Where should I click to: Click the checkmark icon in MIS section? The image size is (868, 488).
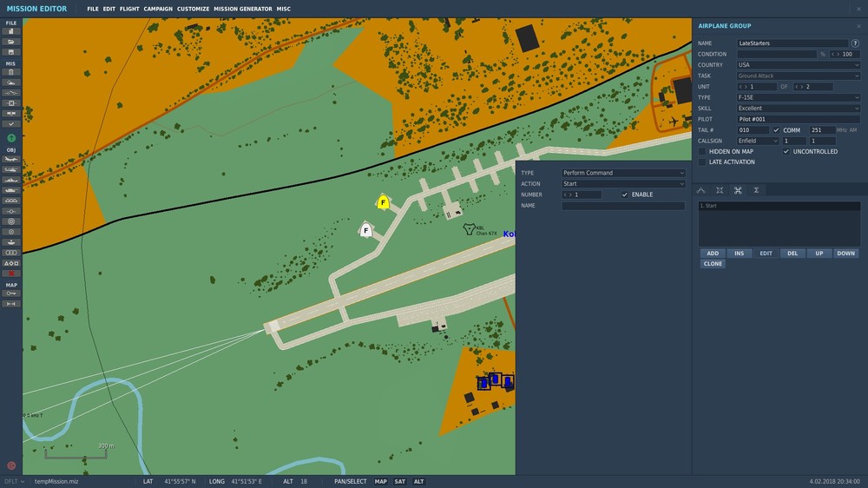coord(10,124)
